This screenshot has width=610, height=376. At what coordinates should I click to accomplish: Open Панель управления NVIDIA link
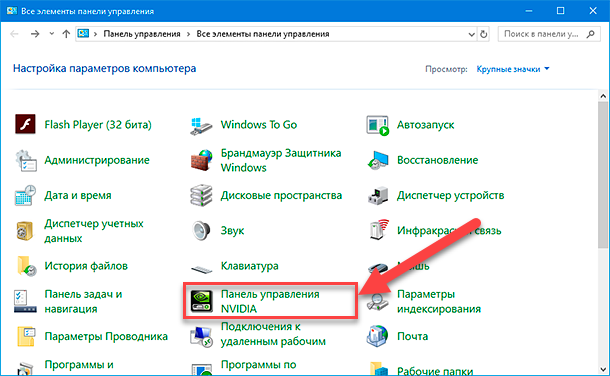[x=270, y=301]
